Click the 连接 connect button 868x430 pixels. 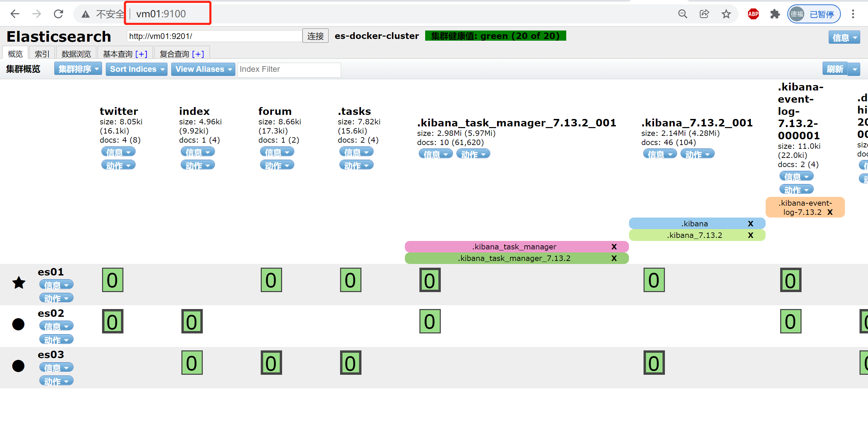(x=315, y=36)
